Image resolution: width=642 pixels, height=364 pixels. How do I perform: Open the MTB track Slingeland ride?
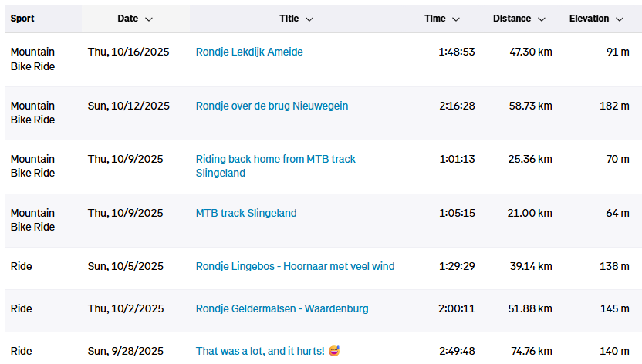(x=246, y=213)
